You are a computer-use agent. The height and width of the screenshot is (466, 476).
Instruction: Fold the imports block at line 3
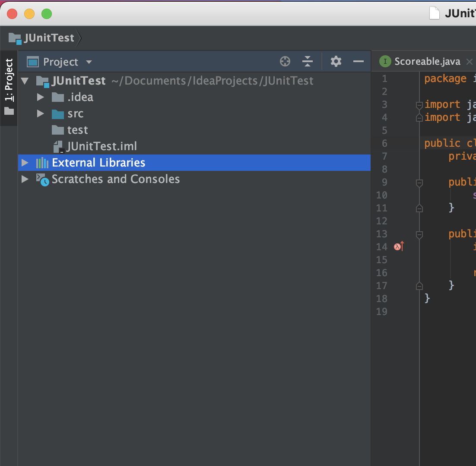click(419, 105)
